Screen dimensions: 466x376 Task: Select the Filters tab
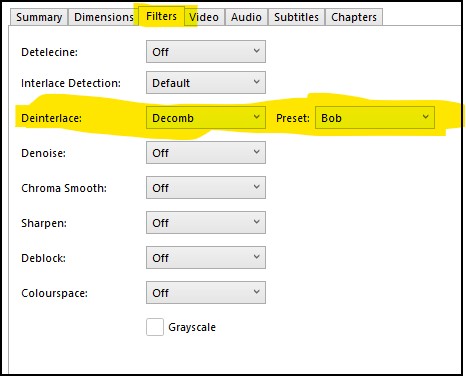tap(161, 16)
